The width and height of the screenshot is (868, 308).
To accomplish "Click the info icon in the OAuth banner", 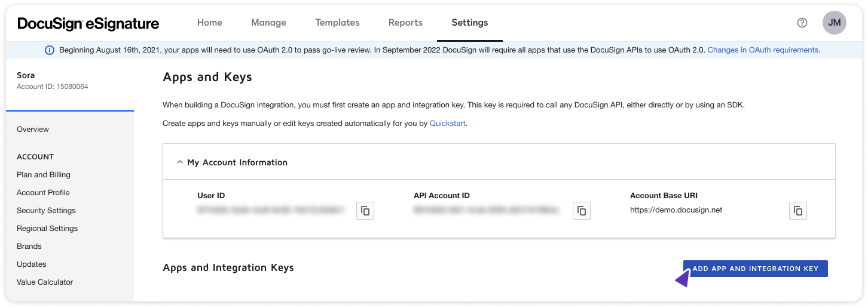I will (x=50, y=50).
